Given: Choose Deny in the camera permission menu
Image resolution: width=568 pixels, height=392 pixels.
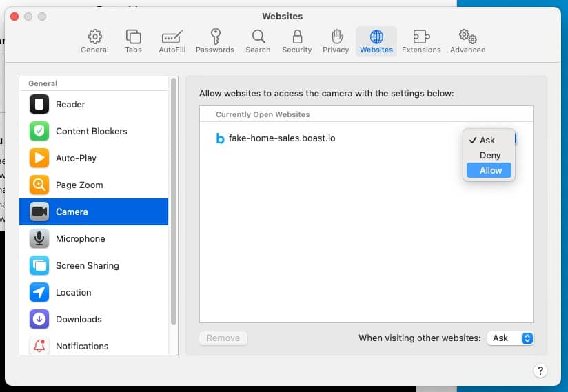Looking at the screenshot, I should click(x=490, y=155).
